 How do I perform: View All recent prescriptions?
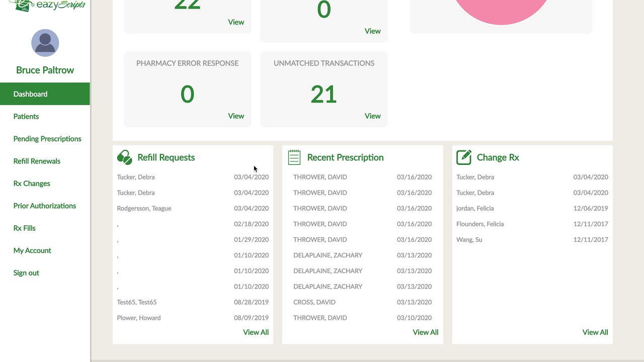click(426, 332)
